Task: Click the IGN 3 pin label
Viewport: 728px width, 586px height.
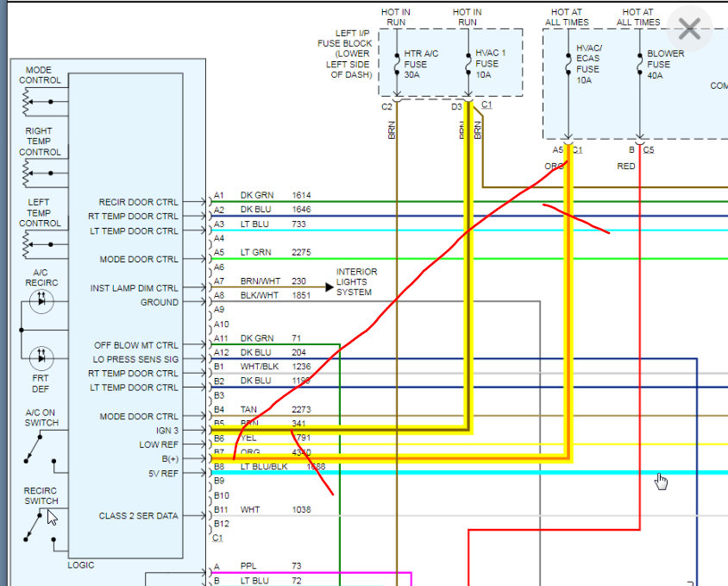Action: coord(167,431)
